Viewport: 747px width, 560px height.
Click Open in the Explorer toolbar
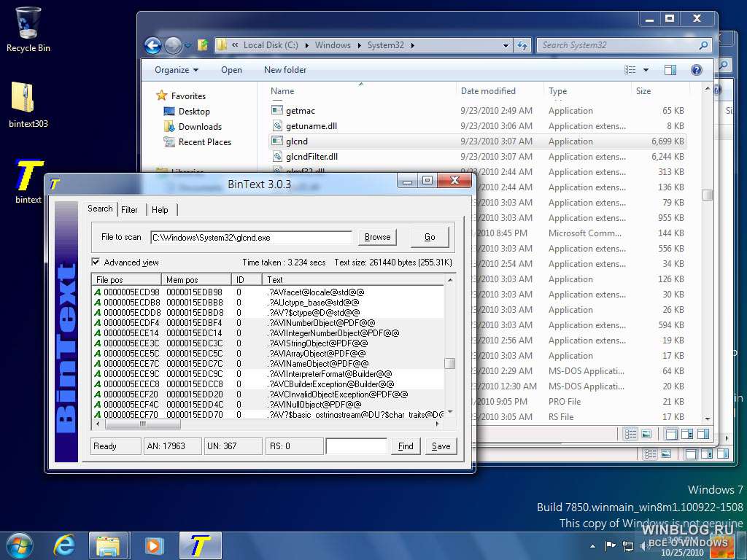pyautogui.click(x=231, y=70)
